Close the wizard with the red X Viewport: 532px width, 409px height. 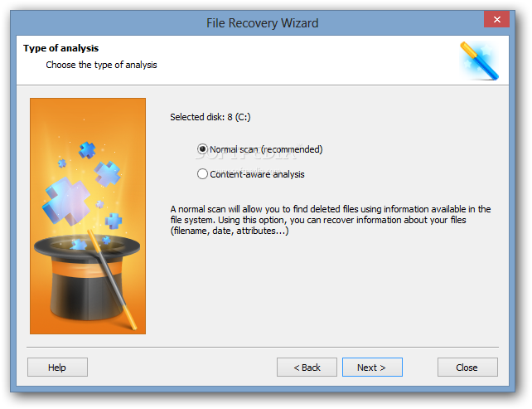click(x=496, y=19)
